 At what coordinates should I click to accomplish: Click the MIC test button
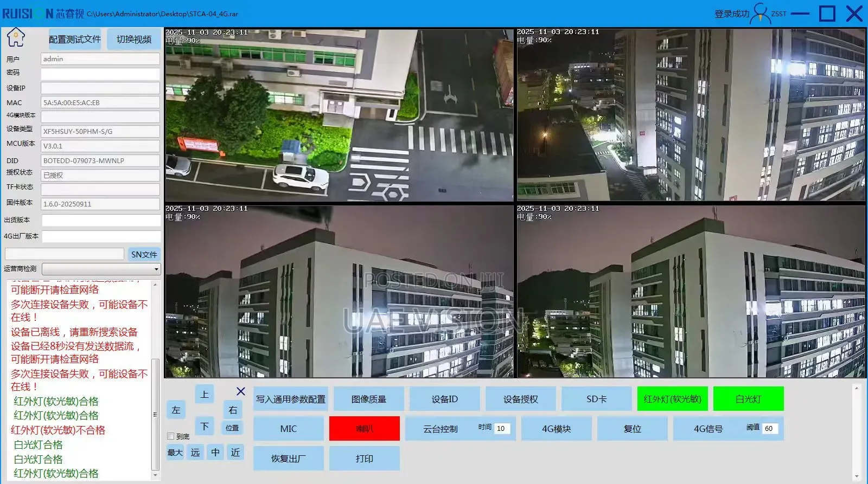(x=289, y=429)
